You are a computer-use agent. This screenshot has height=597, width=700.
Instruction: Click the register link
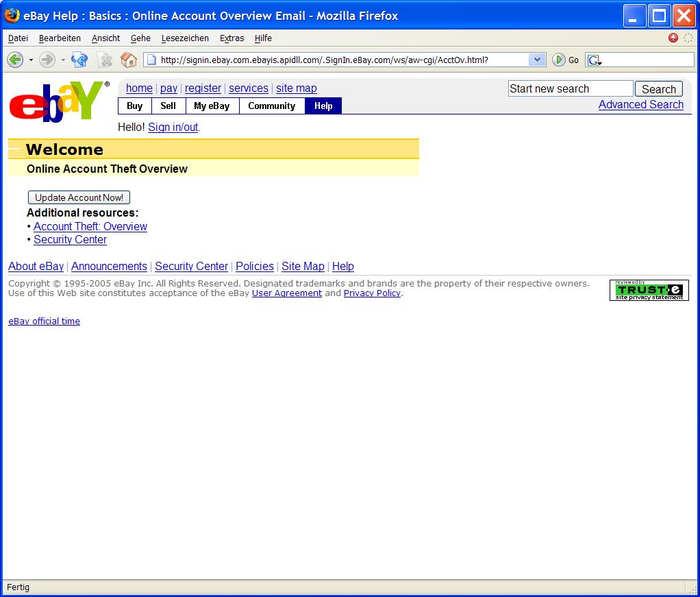tap(203, 88)
